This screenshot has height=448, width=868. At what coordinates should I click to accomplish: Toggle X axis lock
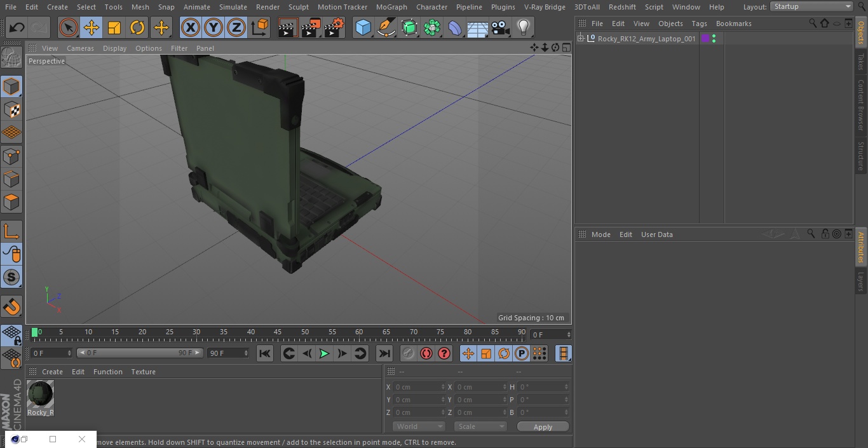tap(191, 28)
